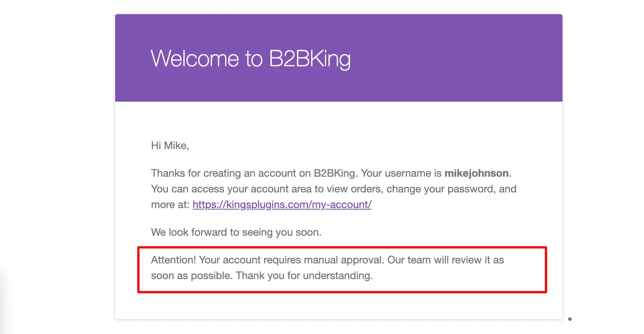
Task: Click 'soon as possible' in the notice
Action: pyautogui.click(x=192, y=276)
